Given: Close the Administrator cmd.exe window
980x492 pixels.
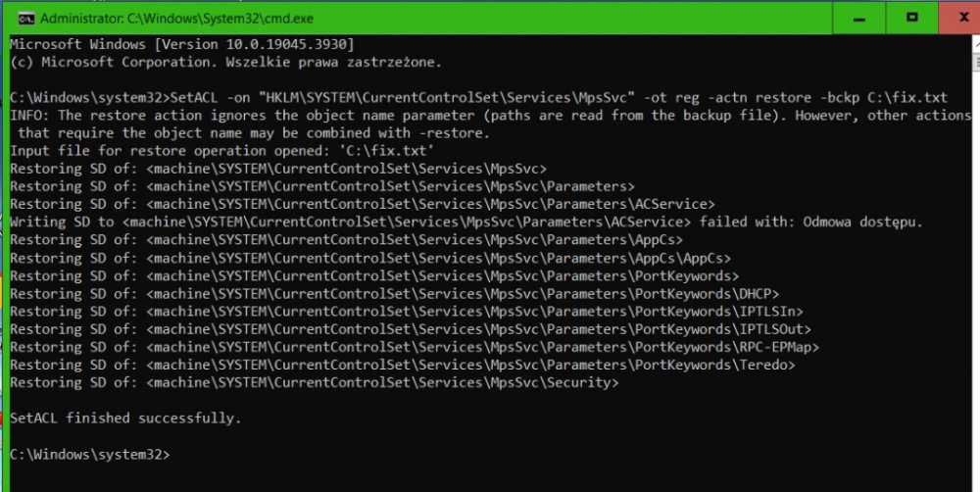Looking at the screenshot, I should (x=960, y=17).
